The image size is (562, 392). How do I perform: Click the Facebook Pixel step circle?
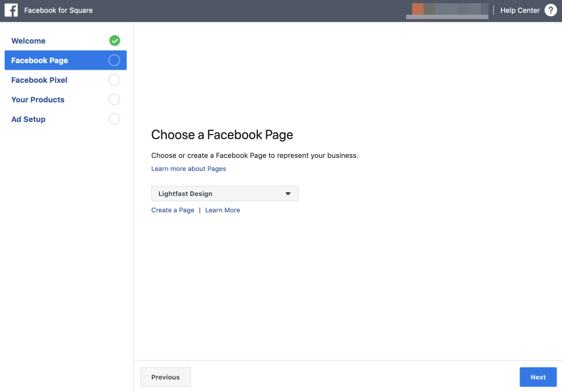[x=114, y=80]
